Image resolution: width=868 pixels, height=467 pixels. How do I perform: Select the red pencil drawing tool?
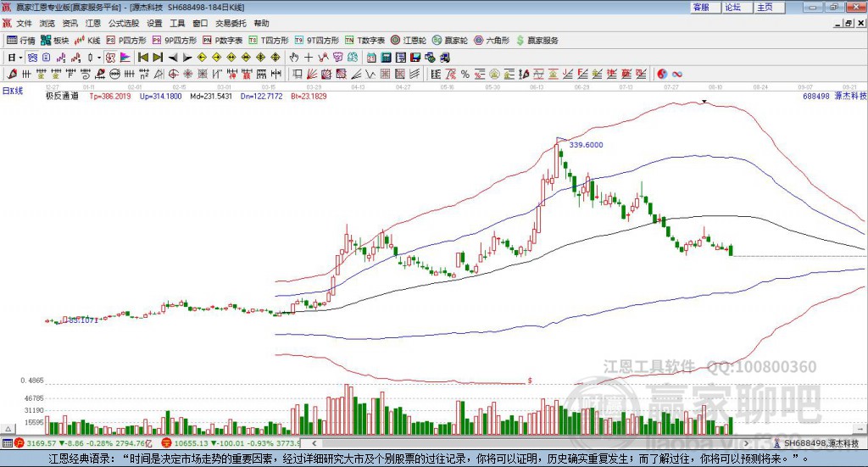click(12, 74)
